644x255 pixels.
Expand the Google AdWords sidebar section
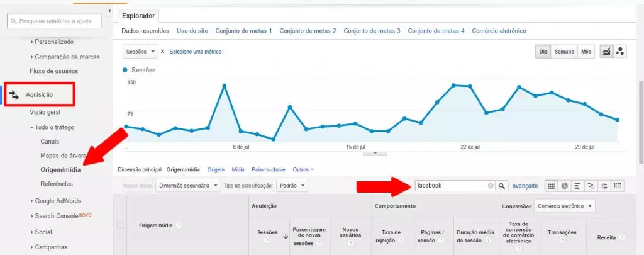[57, 201]
